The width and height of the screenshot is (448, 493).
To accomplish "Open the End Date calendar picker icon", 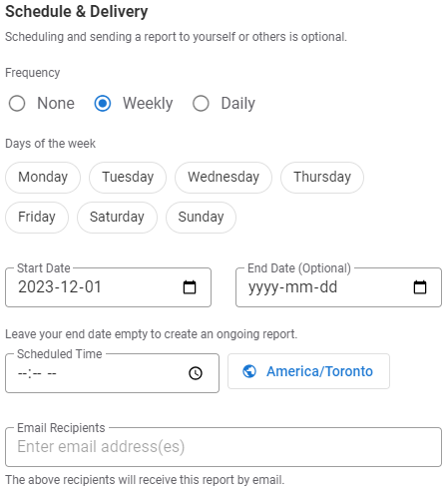I will (420, 287).
